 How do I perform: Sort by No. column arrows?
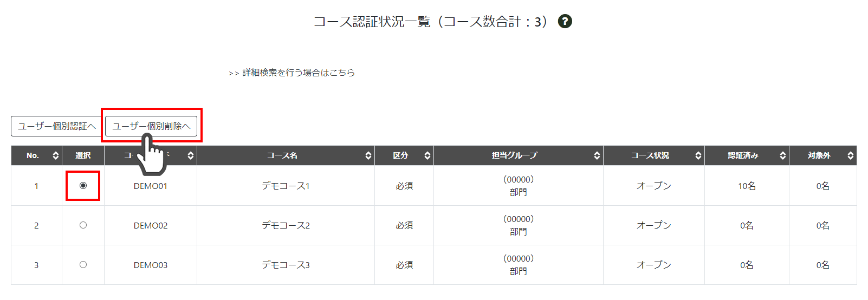[x=55, y=155]
